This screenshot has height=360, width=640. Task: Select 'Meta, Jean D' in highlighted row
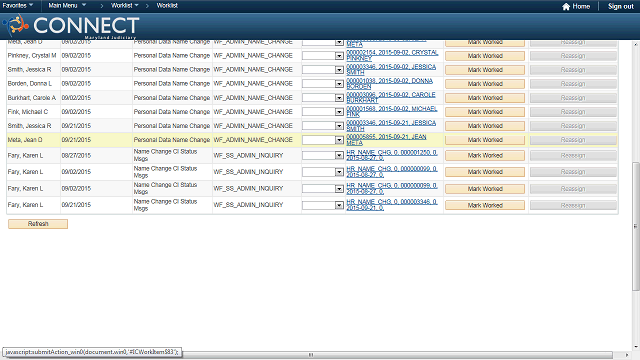coord(24,140)
